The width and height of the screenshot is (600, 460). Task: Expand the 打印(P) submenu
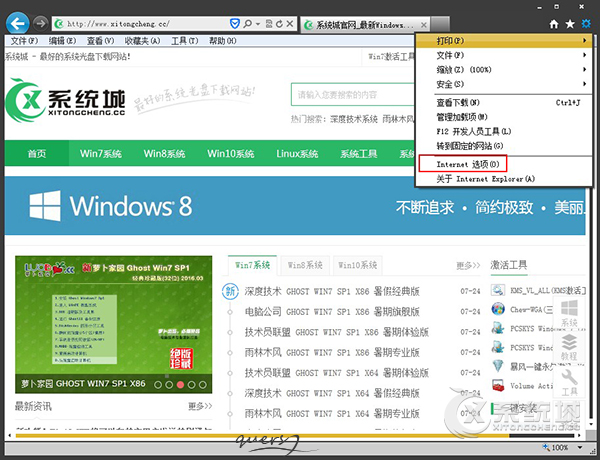click(504, 41)
